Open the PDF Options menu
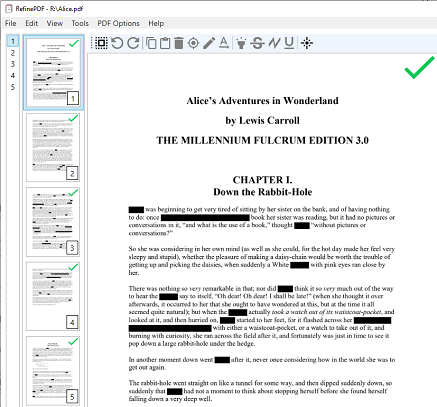The width and height of the screenshot is (437, 407). point(118,23)
